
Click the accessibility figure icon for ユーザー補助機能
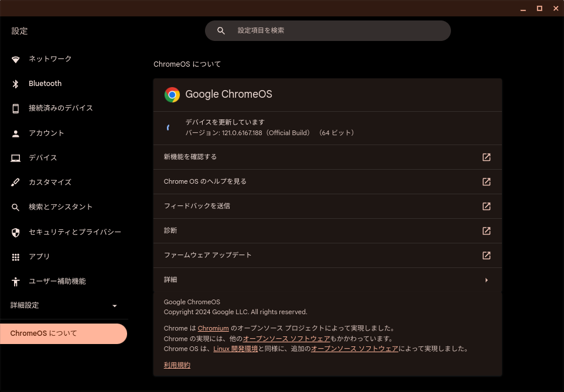tap(15, 281)
